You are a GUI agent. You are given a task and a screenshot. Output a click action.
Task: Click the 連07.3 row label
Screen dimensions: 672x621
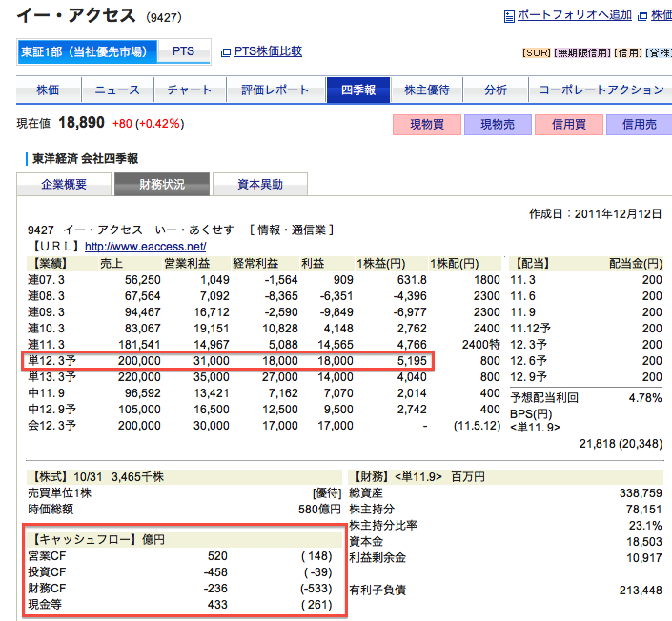pos(46,280)
